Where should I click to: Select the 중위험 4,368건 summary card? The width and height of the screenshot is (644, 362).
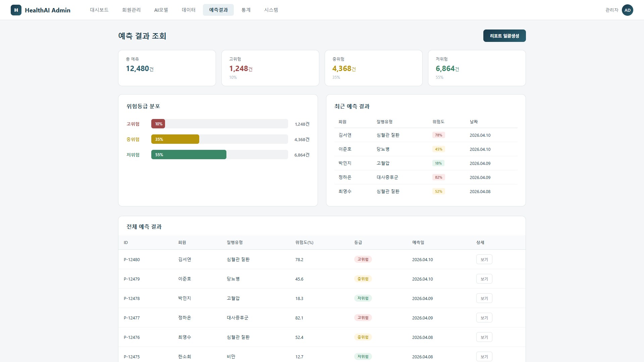click(x=374, y=68)
